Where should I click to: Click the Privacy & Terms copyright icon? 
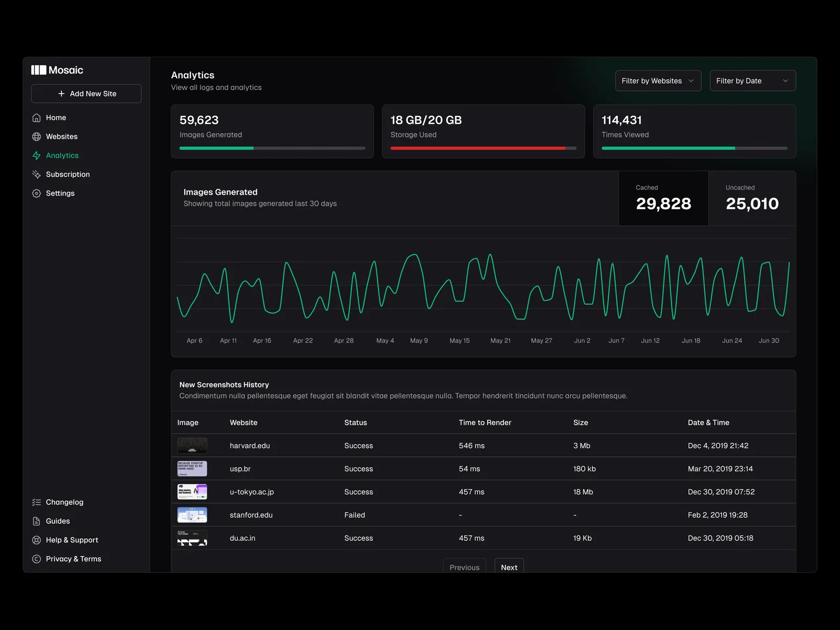coord(36,559)
